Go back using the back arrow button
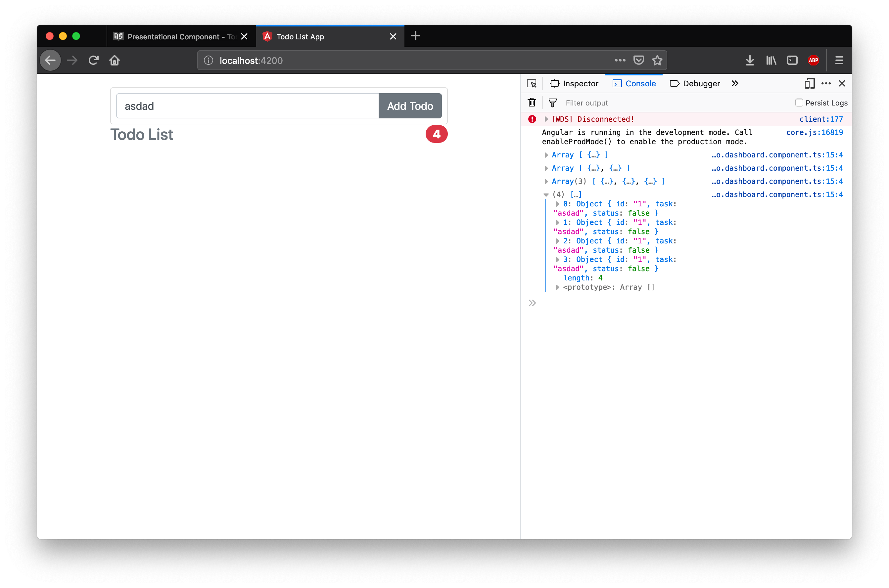The width and height of the screenshot is (889, 588). 50,61
